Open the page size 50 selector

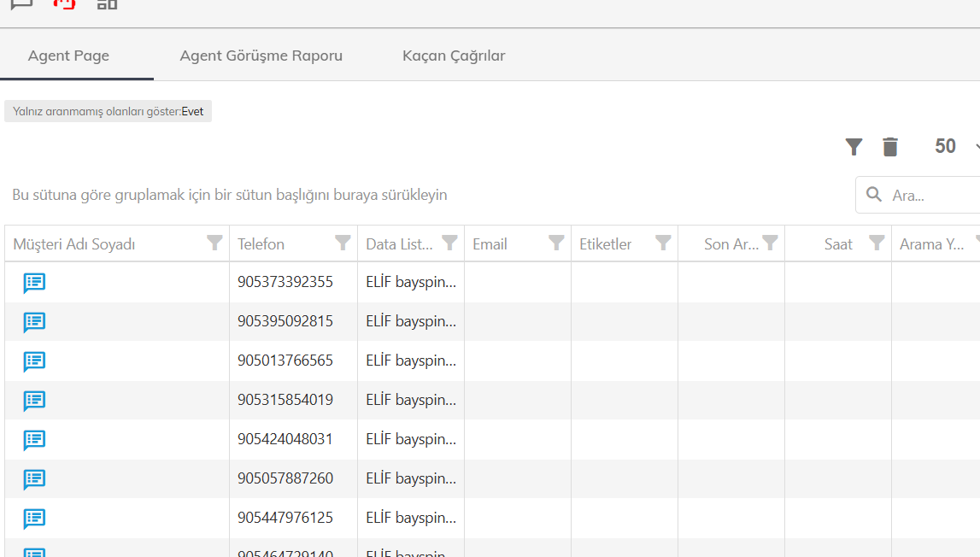tap(954, 146)
